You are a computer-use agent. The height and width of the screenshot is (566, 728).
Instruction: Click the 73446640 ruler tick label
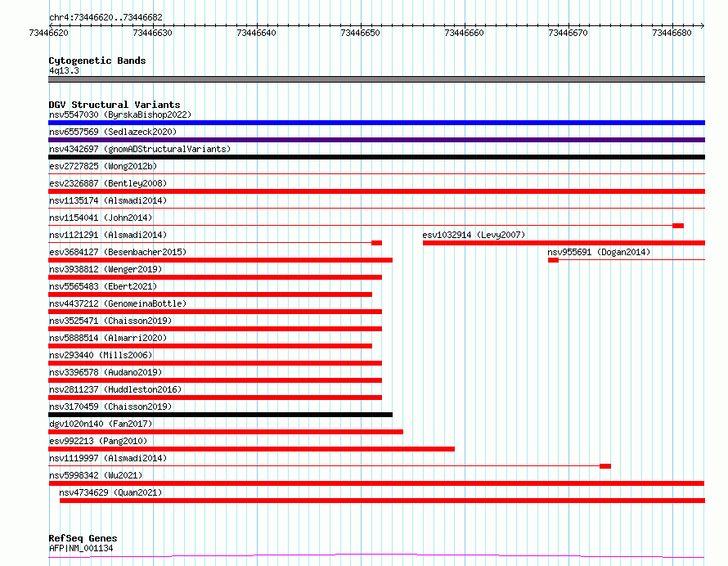pos(256,33)
